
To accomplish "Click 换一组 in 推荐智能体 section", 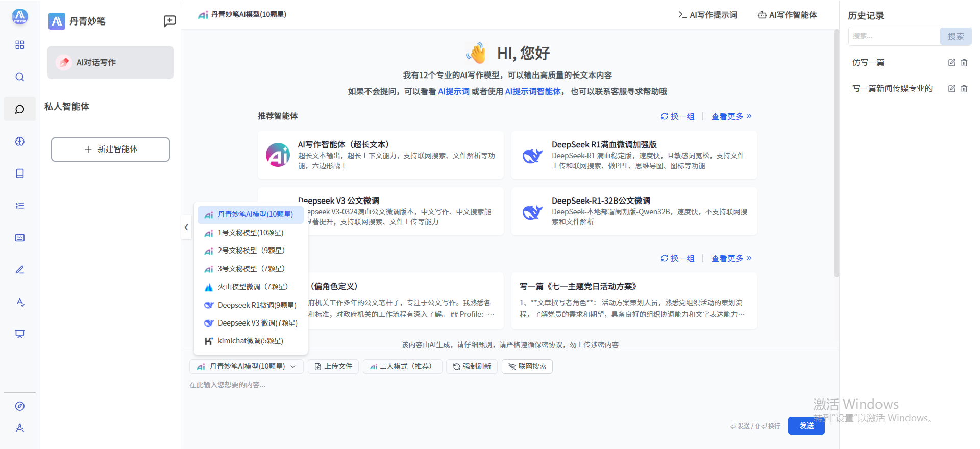I will tap(678, 116).
